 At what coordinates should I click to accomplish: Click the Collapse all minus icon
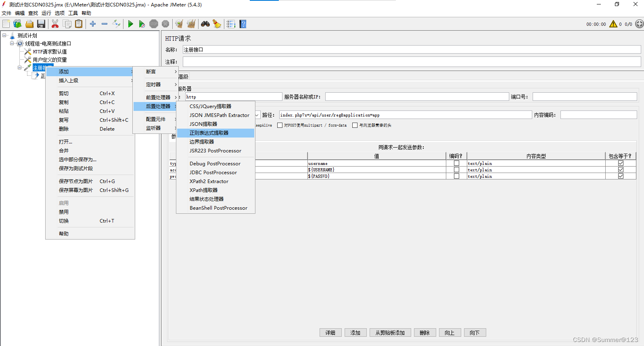[105, 24]
